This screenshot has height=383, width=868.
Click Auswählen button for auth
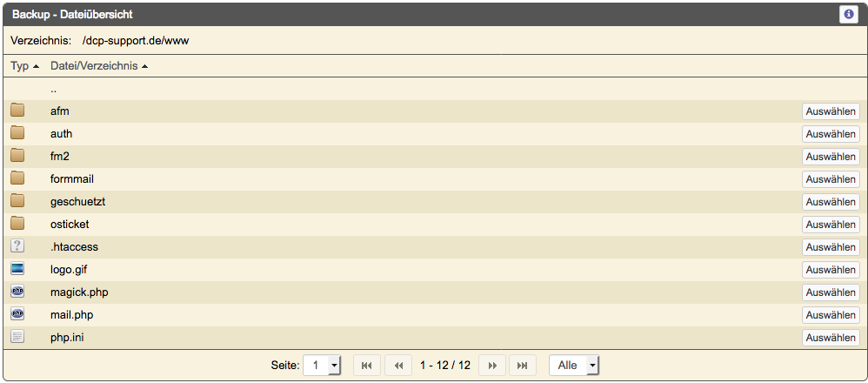tap(831, 134)
